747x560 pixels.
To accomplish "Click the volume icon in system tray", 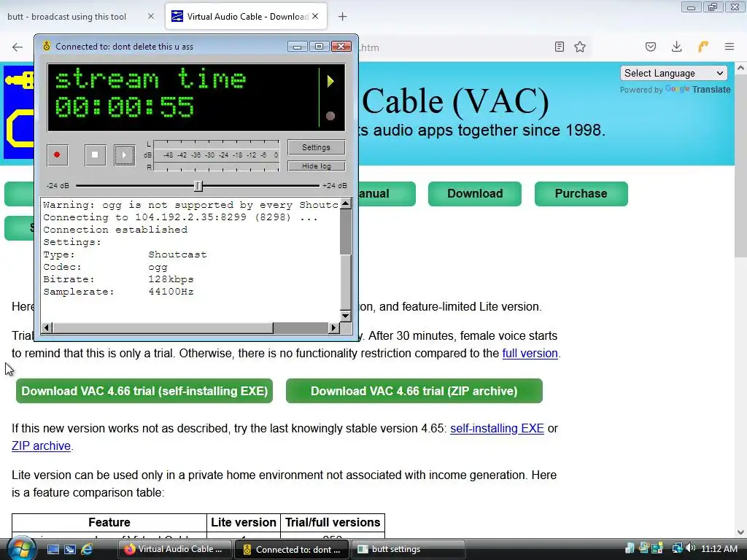I will 690,548.
